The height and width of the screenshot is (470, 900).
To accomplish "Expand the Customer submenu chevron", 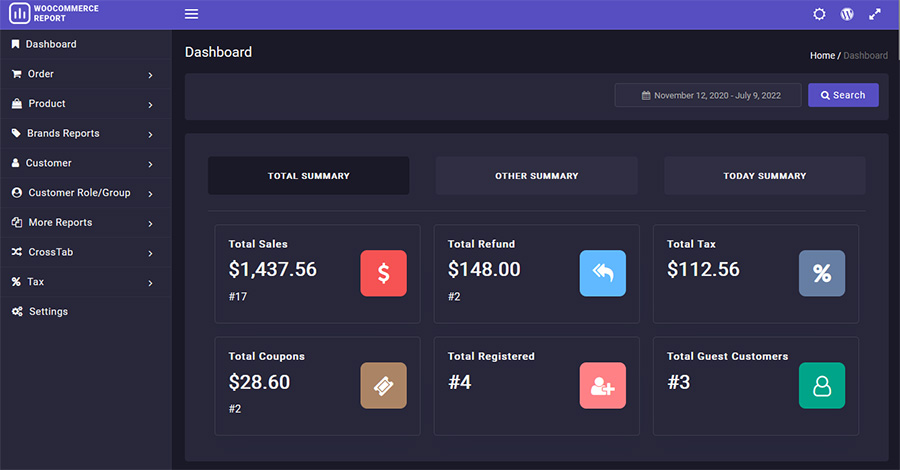I will coord(150,165).
